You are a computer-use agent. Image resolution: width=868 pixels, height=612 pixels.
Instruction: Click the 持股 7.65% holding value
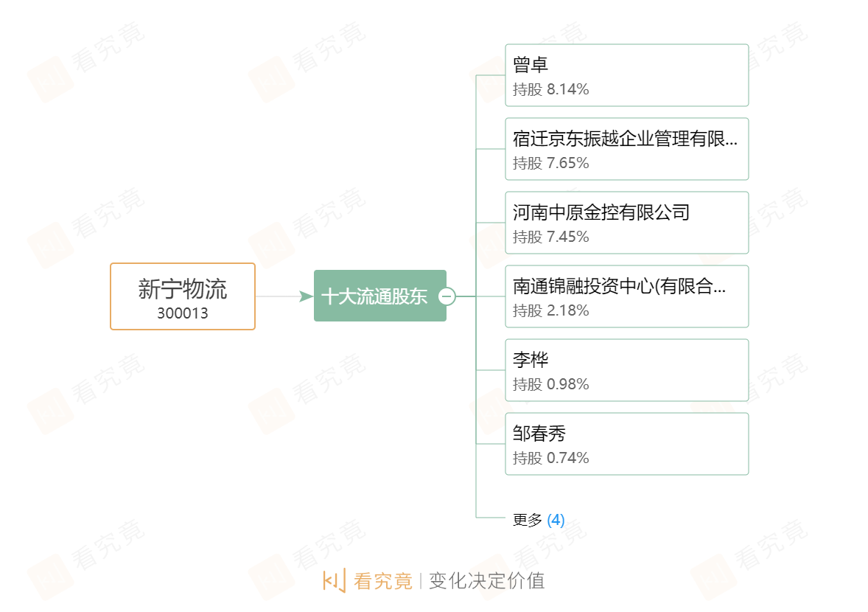click(551, 163)
